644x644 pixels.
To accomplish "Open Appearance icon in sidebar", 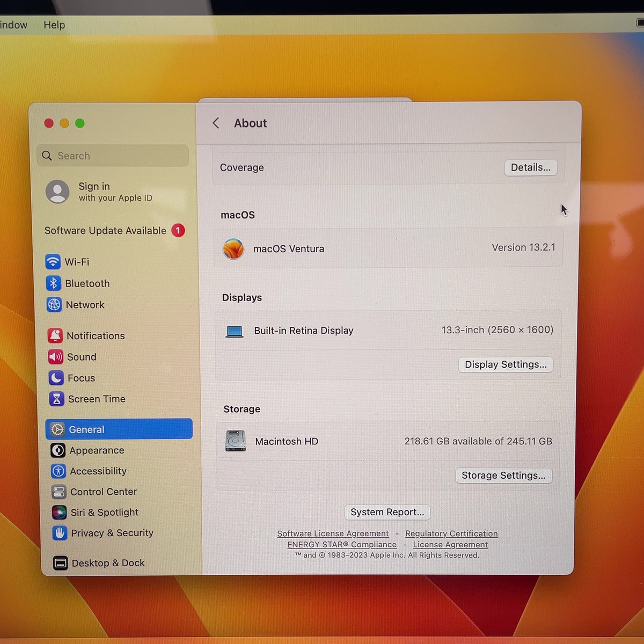I will pyautogui.click(x=57, y=450).
